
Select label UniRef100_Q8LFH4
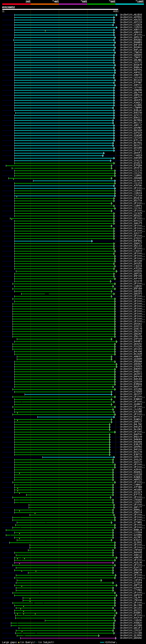click(131, 93)
